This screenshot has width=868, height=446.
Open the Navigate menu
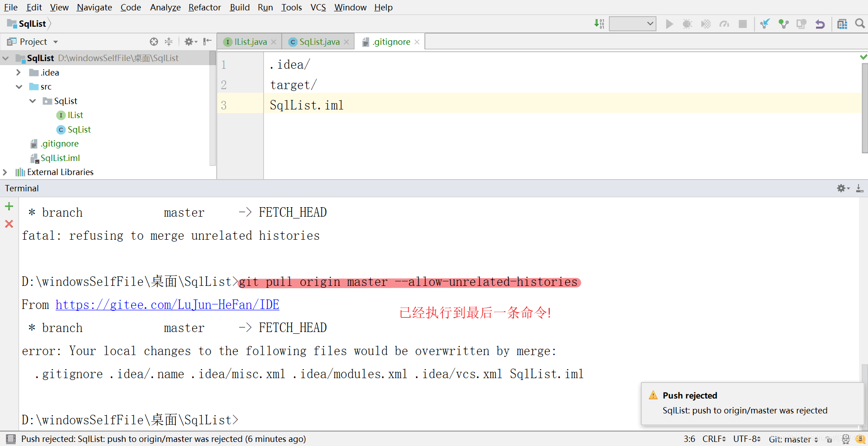(x=94, y=7)
